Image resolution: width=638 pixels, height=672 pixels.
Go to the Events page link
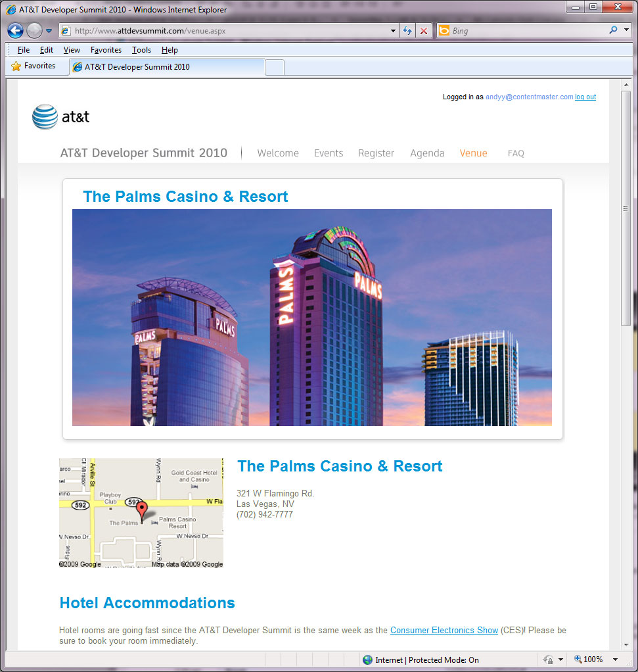(x=329, y=153)
